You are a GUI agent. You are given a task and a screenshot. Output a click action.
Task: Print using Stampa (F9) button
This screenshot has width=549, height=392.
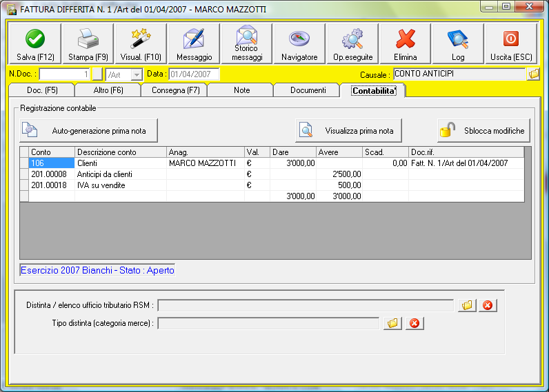click(88, 43)
